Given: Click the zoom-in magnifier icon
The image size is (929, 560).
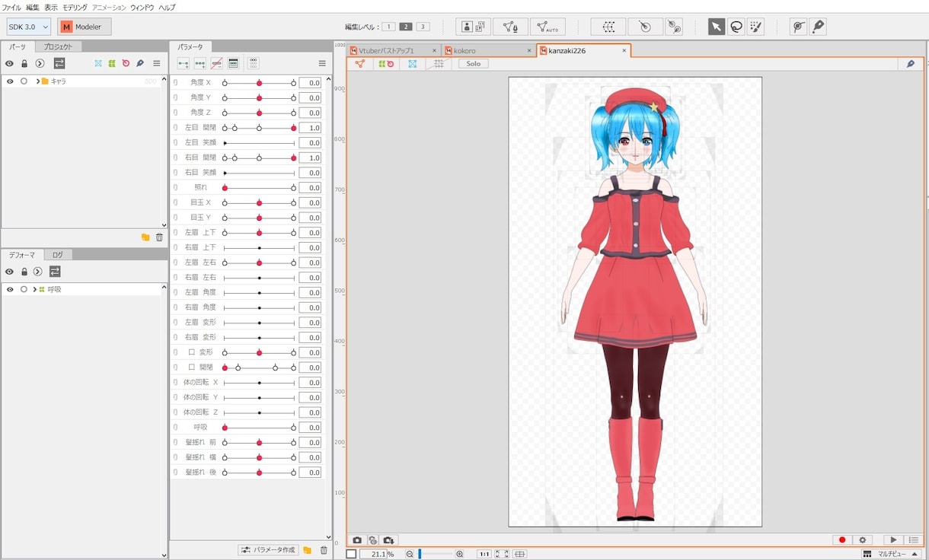Looking at the screenshot, I should (459, 554).
